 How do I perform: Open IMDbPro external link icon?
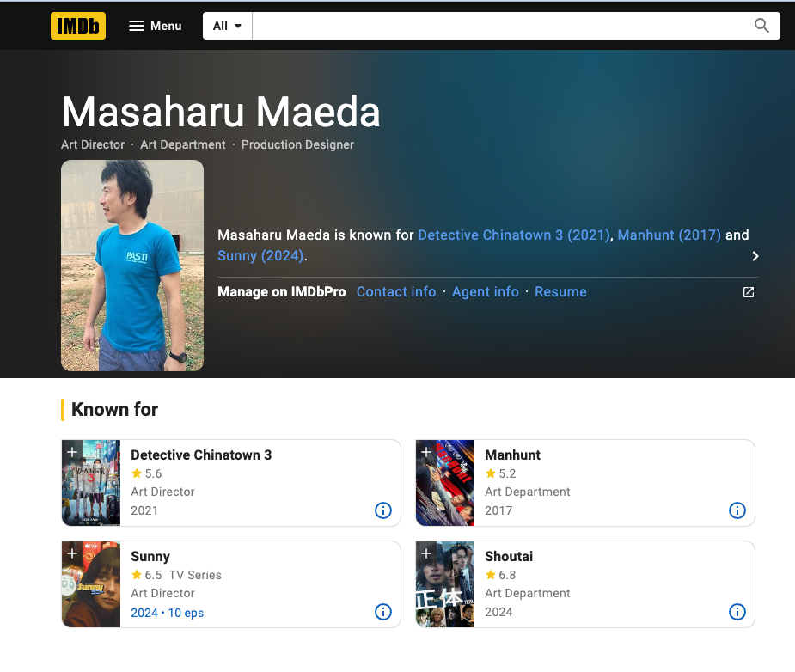749,292
